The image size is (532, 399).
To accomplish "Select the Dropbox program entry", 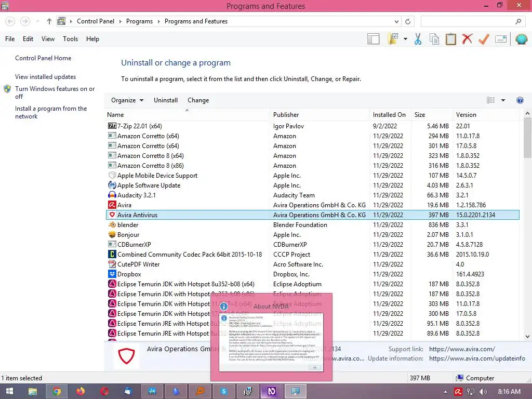I will [x=313, y=274].
